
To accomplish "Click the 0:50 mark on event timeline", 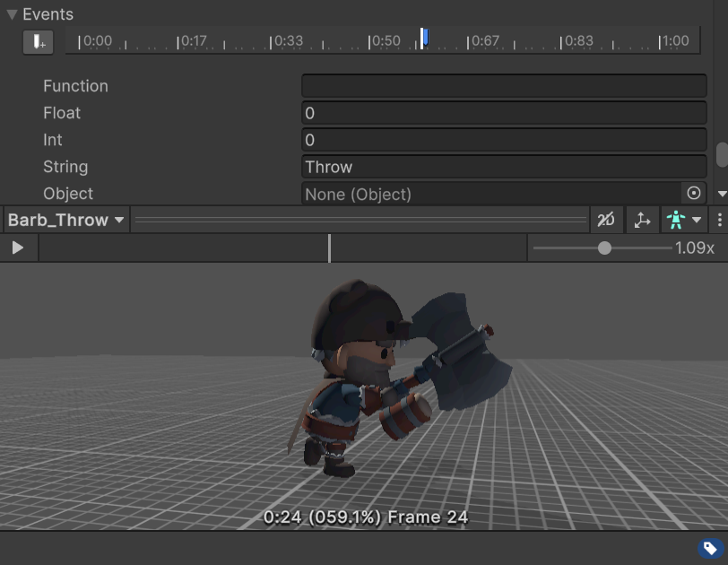I will [385, 41].
